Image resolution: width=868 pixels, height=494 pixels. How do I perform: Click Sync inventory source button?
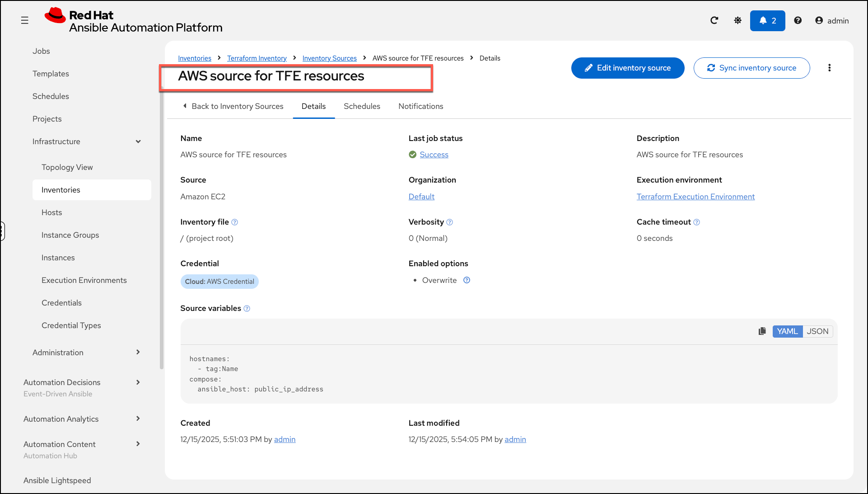click(x=751, y=68)
